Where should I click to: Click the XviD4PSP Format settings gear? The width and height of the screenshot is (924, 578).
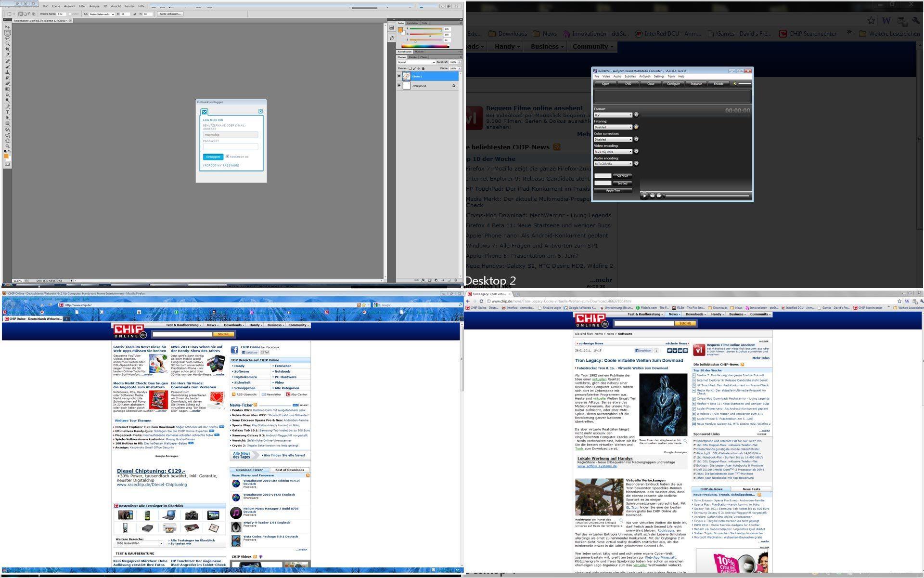[x=636, y=115]
